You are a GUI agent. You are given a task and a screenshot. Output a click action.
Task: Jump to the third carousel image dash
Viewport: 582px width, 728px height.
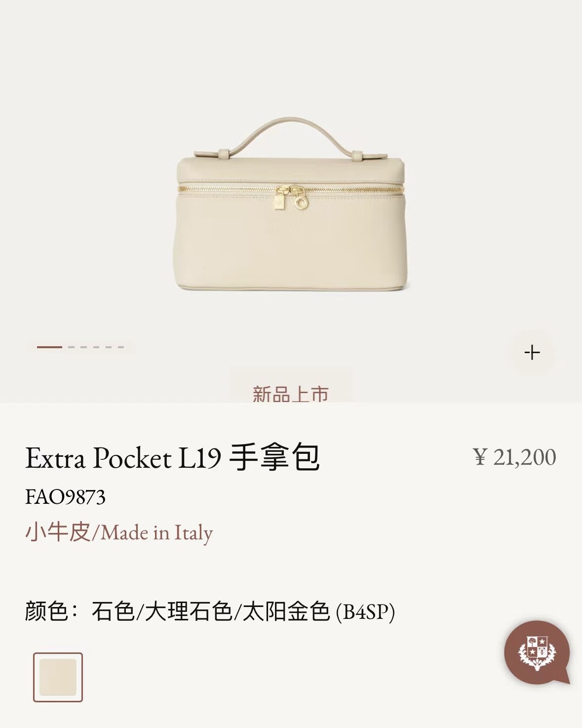(83, 347)
